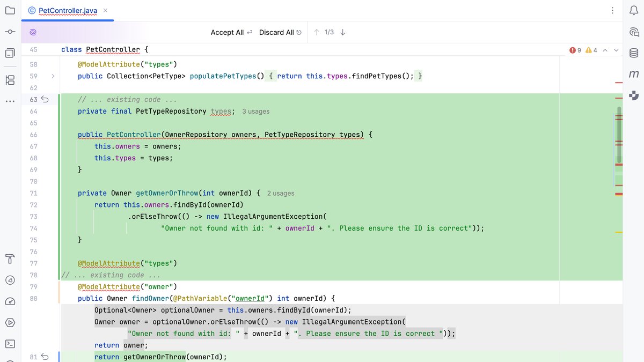
Task: Click 'populatePetTypes' method name
Action: click(223, 76)
